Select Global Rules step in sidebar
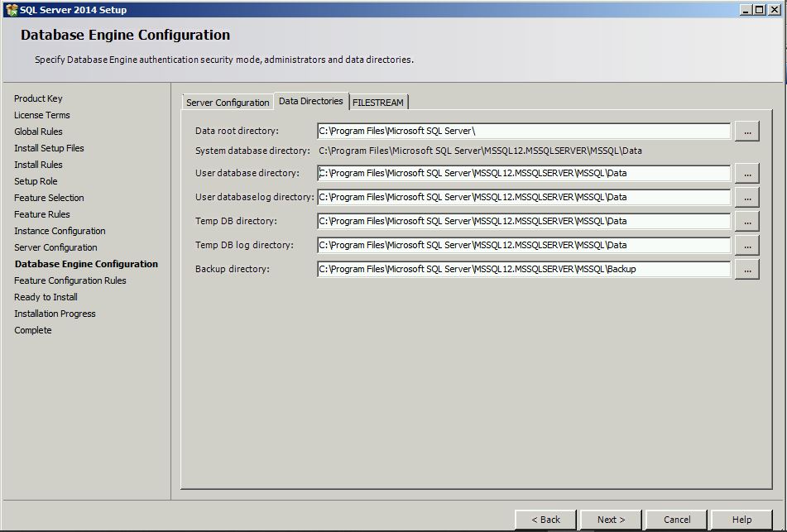The image size is (787, 532). click(38, 132)
